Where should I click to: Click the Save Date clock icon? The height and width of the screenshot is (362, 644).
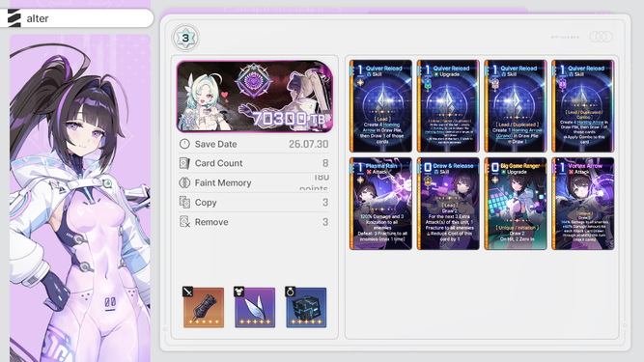coord(184,144)
